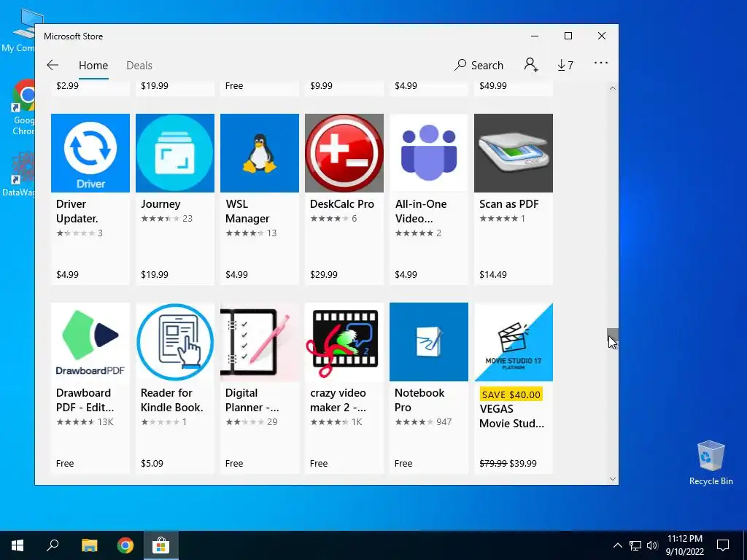This screenshot has width=747, height=560.
Task: Click the scrollbar down arrow in Store
Action: coord(613,479)
